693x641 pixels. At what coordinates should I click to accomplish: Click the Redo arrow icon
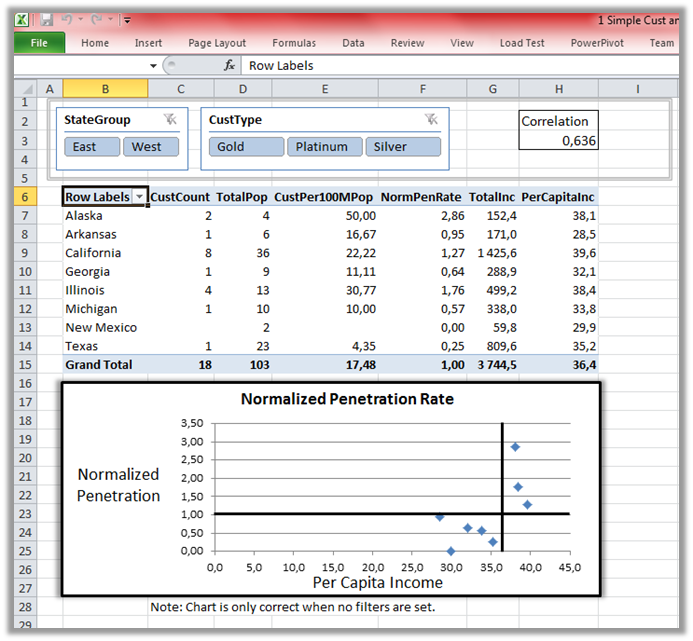tap(98, 20)
